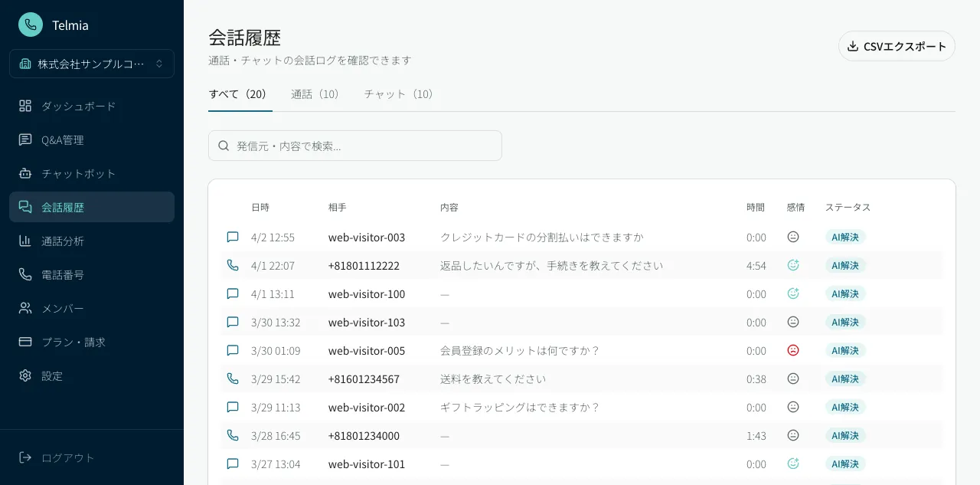980x485 pixels.
Task: Select the すべて（20） tab
Action: (237, 94)
